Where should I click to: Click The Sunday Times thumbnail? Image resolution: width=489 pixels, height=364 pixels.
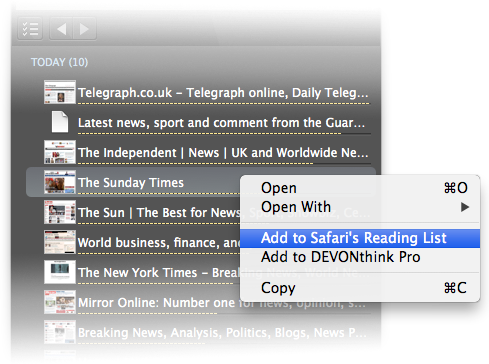(60, 182)
